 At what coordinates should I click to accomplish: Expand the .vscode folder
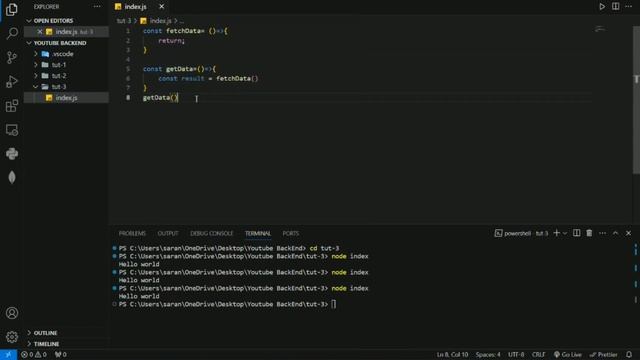coord(63,54)
